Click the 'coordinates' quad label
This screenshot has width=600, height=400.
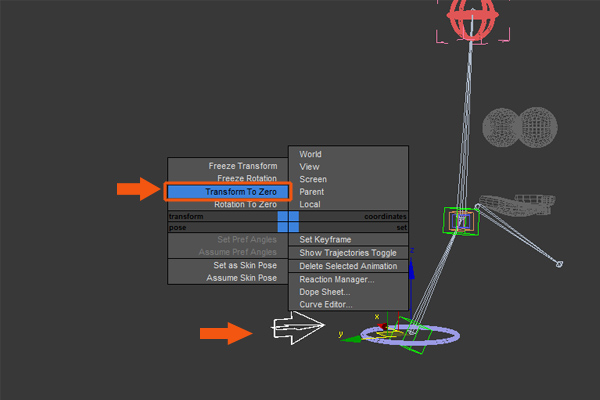pos(385,217)
